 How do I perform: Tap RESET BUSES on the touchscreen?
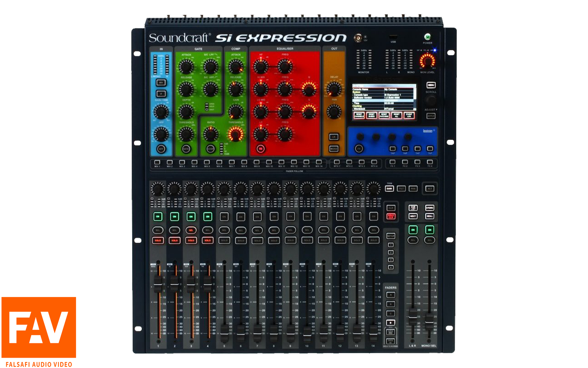click(372, 115)
